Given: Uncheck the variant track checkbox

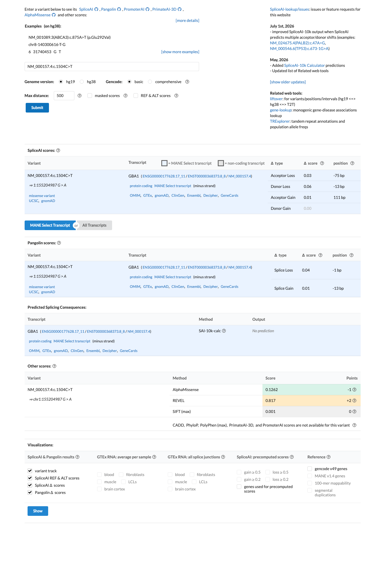Looking at the screenshot, I should pos(30,471).
